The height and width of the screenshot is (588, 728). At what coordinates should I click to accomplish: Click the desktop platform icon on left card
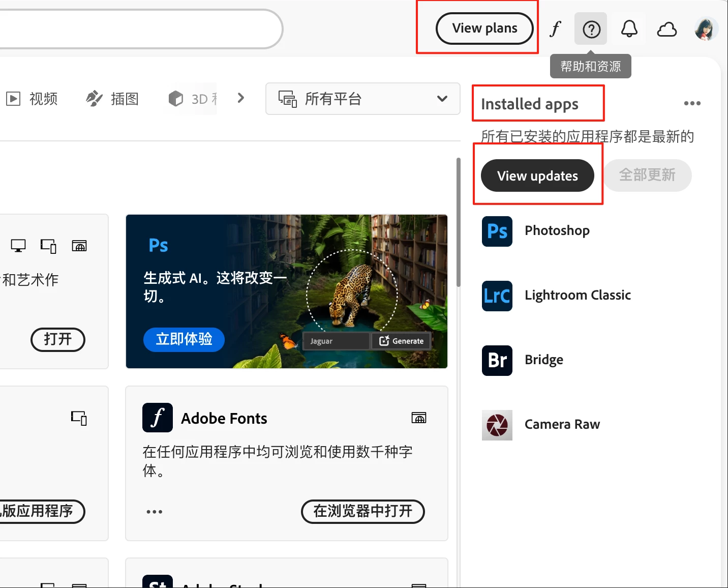point(18,246)
